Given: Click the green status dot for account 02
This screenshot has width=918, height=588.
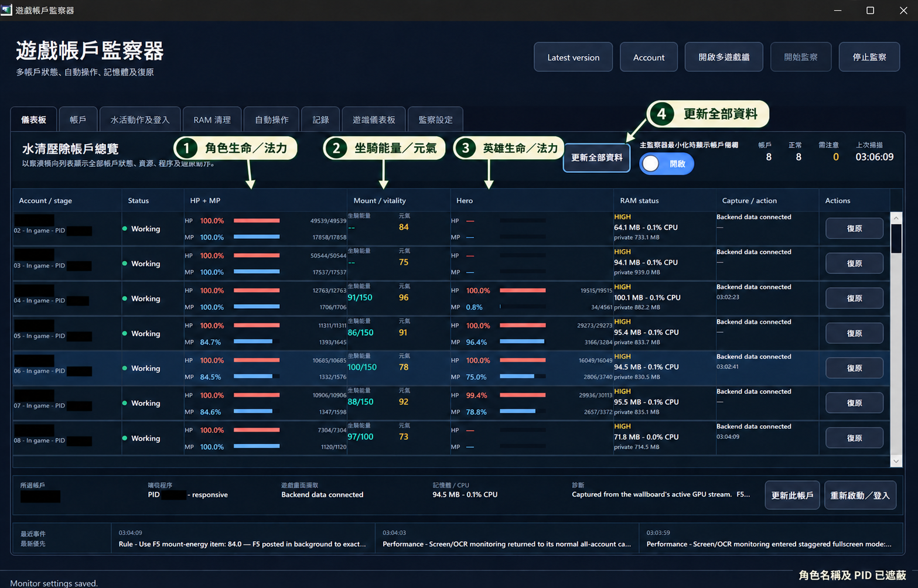Looking at the screenshot, I should pyautogui.click(x=125, y=228).
